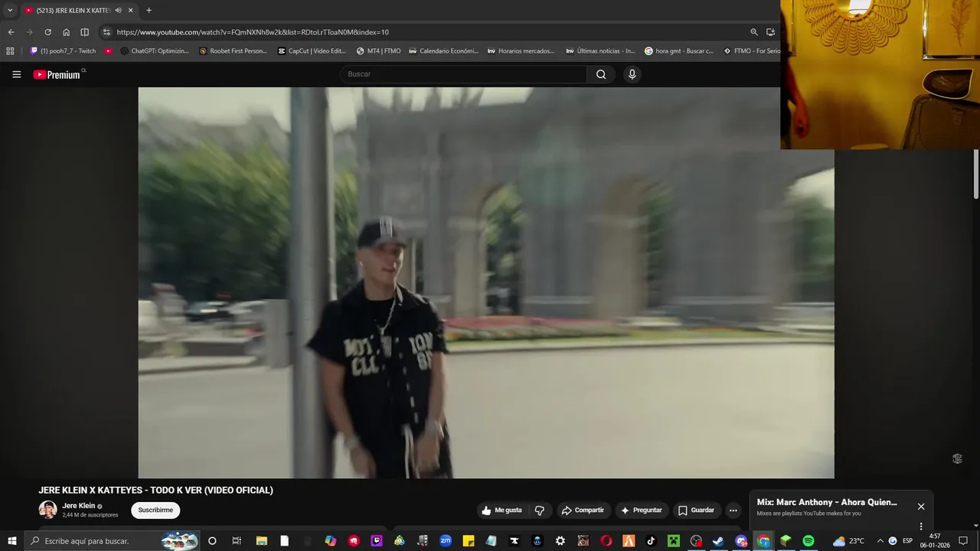The image size is (980, 551).
Task: Click Compartir to share the video
Action: pyautogui.click(x=583, y=510)
